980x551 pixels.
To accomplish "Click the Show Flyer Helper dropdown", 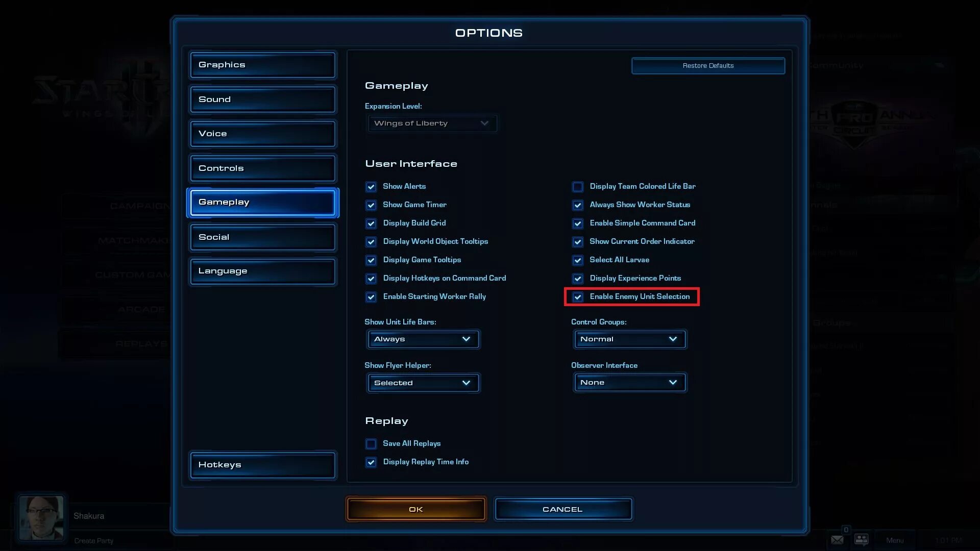I will point(423,382).
